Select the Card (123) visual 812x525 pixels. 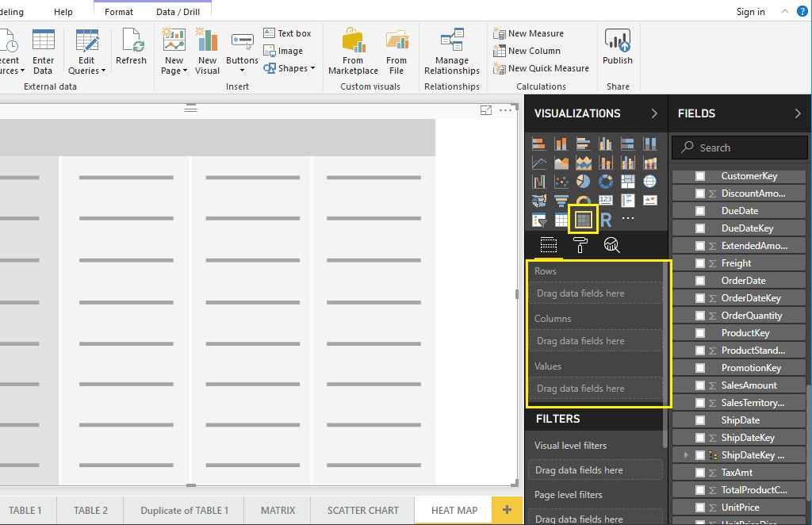(606, 200)
